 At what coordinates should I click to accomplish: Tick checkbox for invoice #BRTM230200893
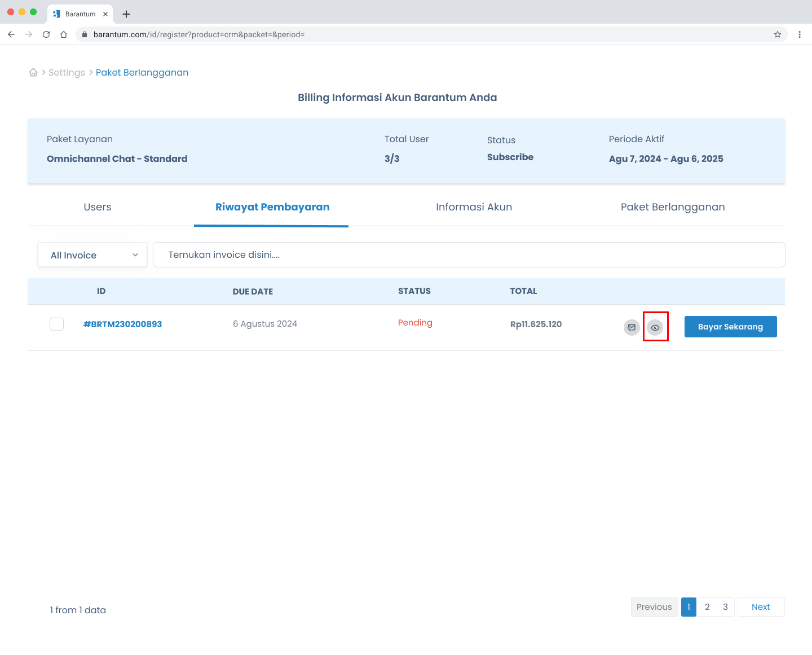[x=56, y=324]
